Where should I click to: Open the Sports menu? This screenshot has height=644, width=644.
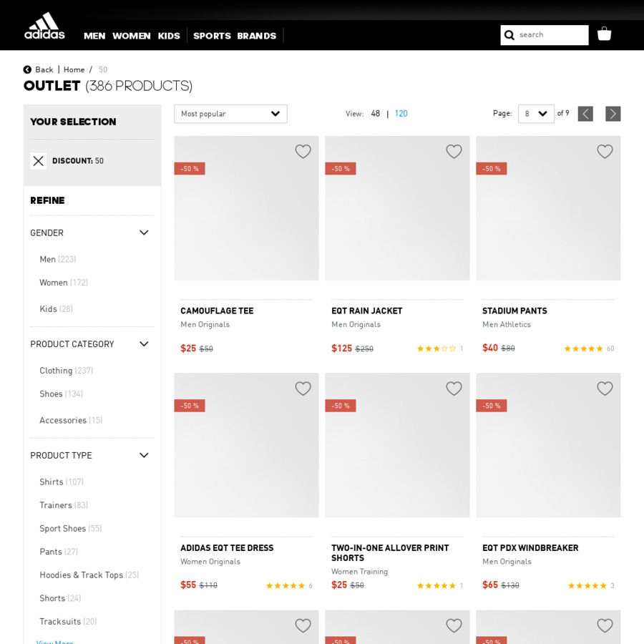212,36
